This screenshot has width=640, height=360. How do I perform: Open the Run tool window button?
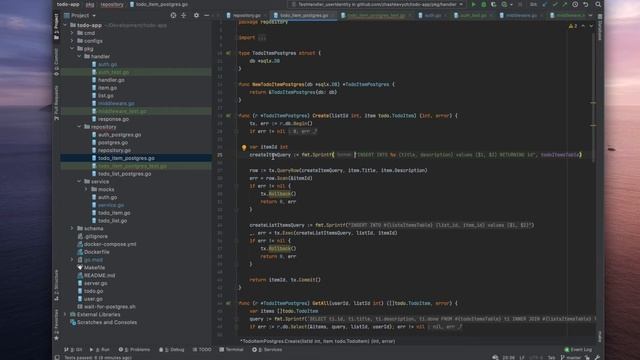click(x=99, y=350)
